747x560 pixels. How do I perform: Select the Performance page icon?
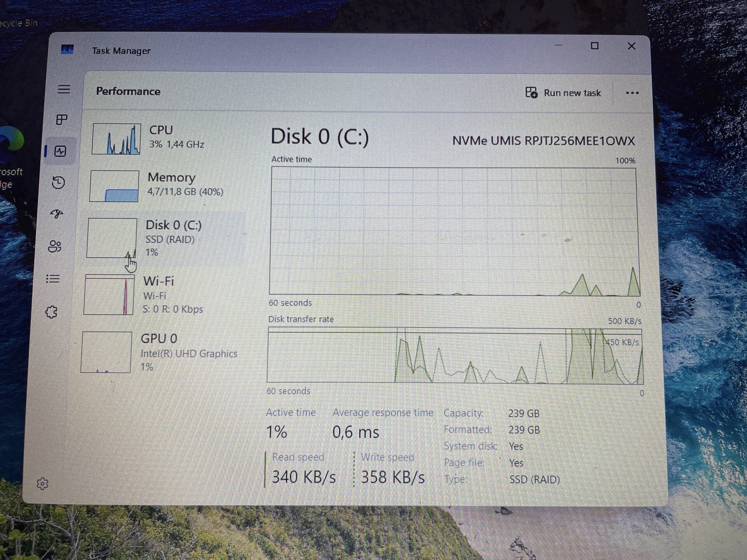click(x=60, y=151)
